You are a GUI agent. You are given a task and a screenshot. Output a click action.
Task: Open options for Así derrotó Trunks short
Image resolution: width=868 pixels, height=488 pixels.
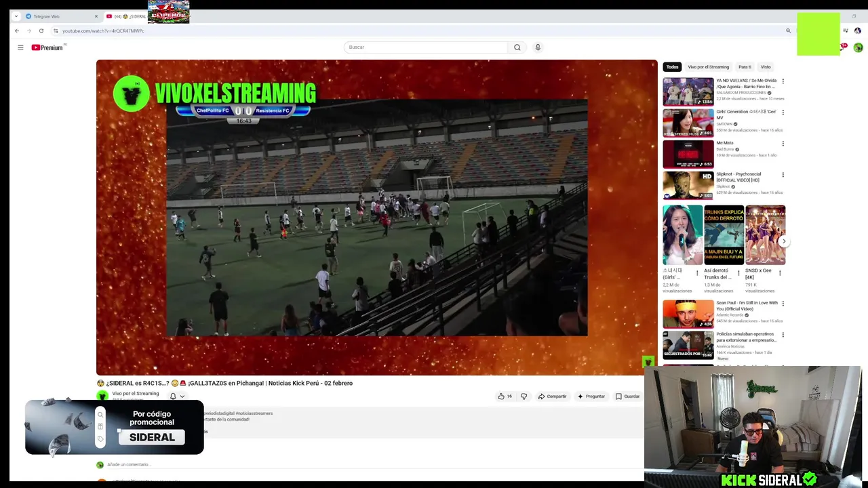(738, 273)
